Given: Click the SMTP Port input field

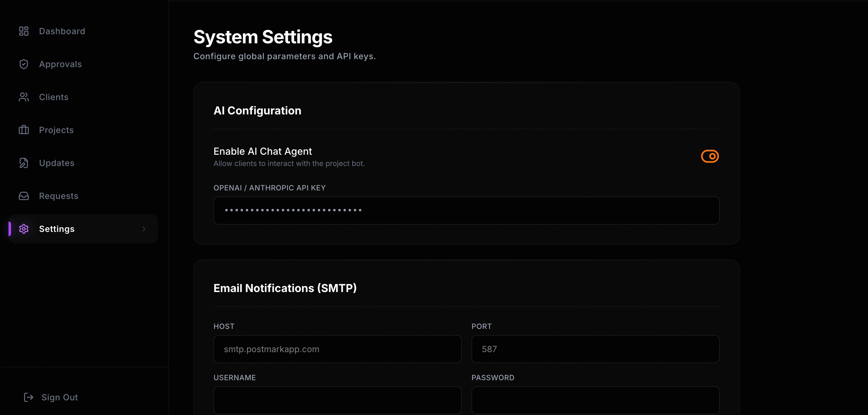Looking at the screenshot, I should tap(595, 349).
